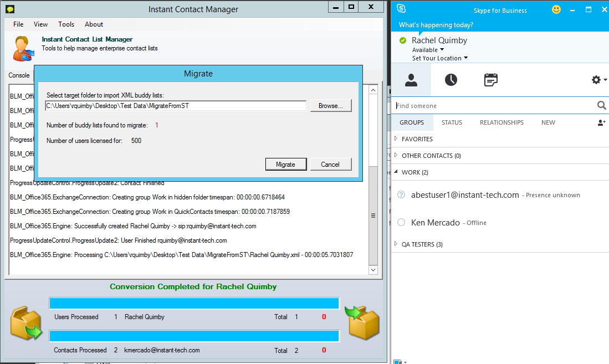This screenshot has height=364, width=609.
Task: Click the export box icon with green arrow
Action: coord(26,323)
